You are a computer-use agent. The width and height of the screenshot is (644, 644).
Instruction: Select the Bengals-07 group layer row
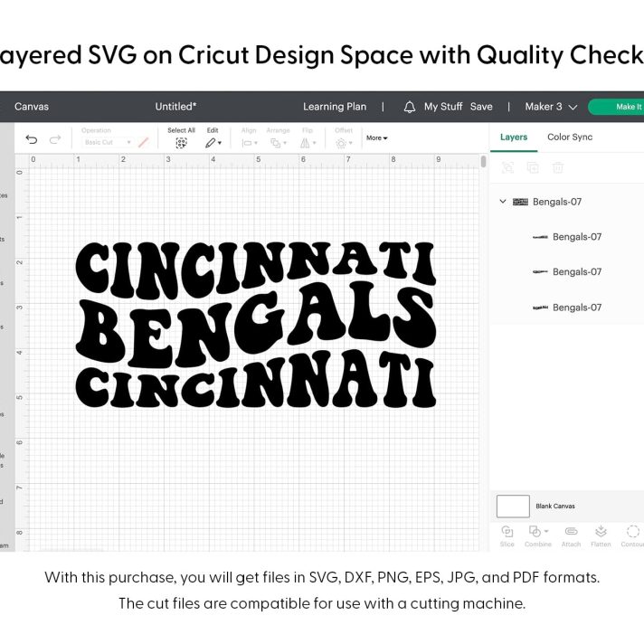coord(567,202)
